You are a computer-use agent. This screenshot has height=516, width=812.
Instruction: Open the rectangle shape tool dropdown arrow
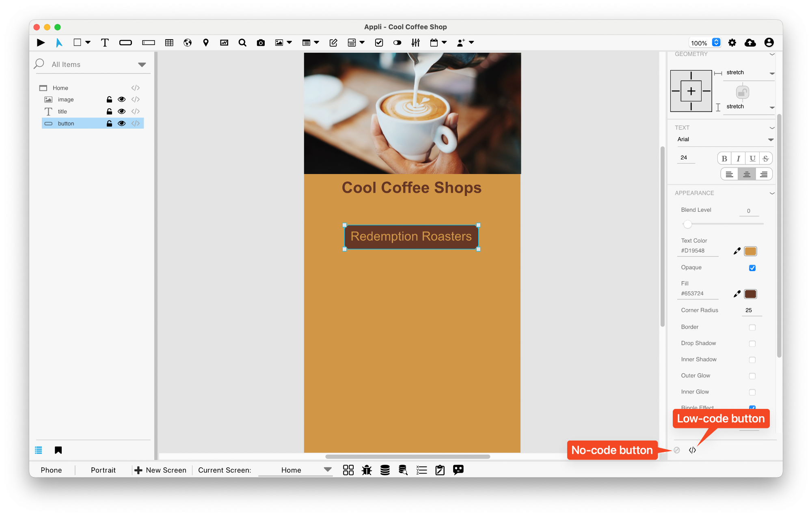click(x=88, y=42)
